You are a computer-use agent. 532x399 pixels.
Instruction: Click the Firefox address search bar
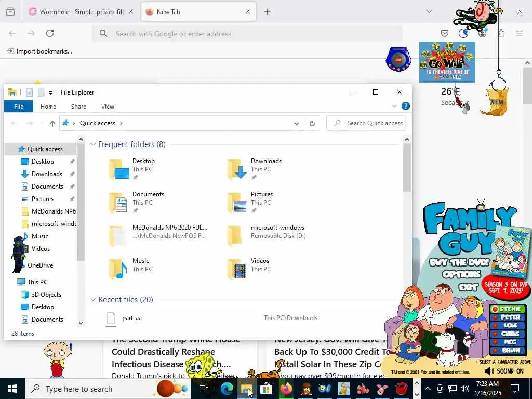point(247,34)
